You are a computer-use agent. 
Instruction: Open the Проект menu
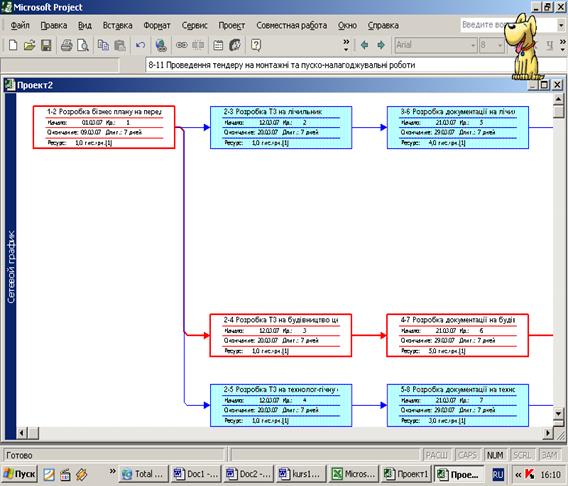(x=232, y=25)
